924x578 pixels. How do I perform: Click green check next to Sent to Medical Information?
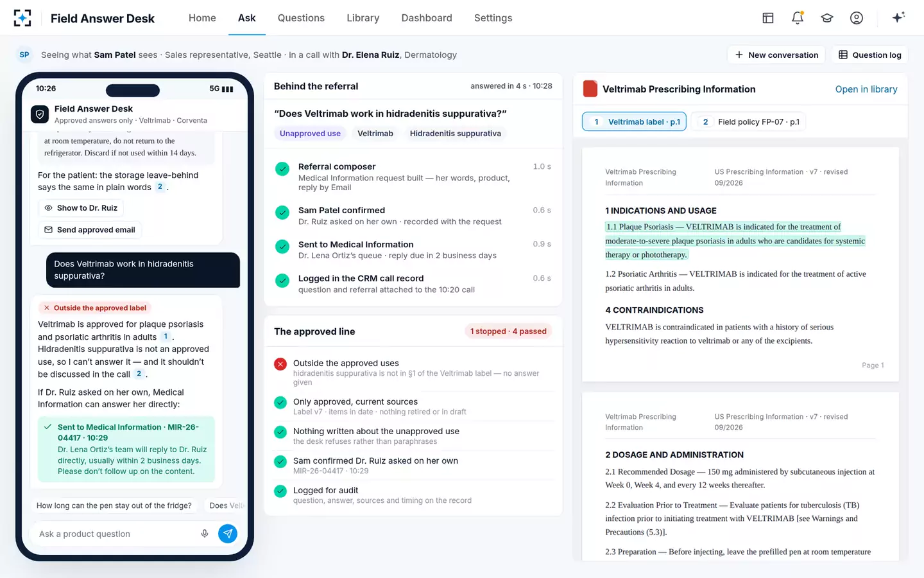282,247
